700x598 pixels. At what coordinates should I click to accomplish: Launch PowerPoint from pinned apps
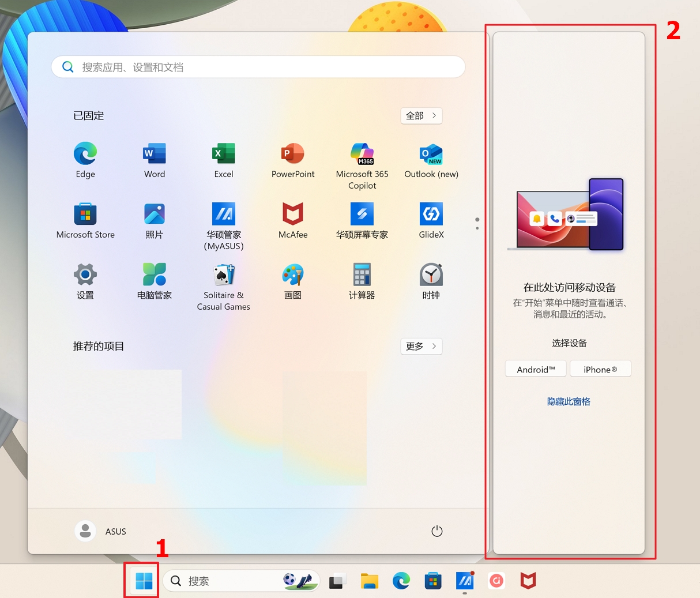pos(293,160)
